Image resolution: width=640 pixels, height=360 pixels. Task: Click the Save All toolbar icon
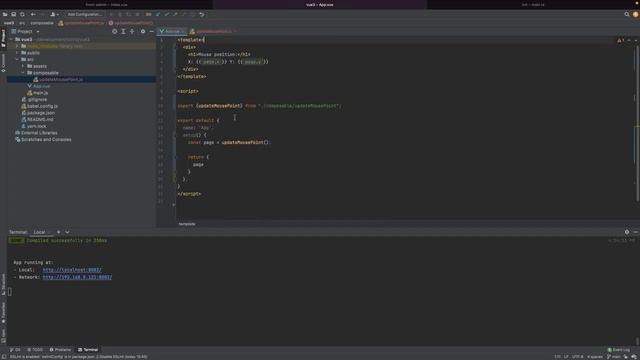coord(13,14)
